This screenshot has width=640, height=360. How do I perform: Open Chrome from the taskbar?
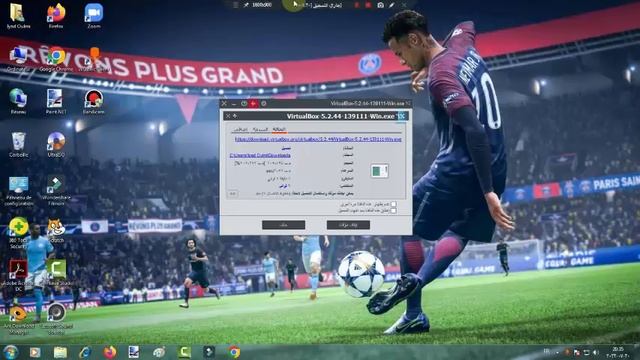coord(234,352)
